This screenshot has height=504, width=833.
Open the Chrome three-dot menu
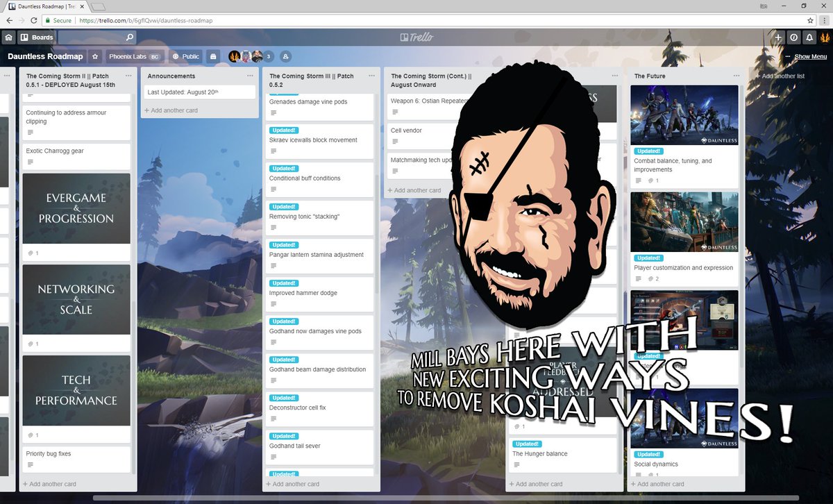tap(825, 21)
